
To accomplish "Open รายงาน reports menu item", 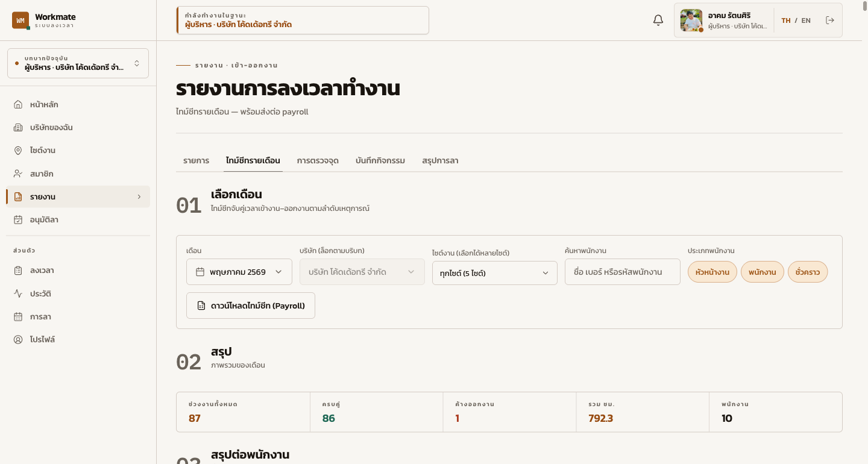I will pos(78,196).
